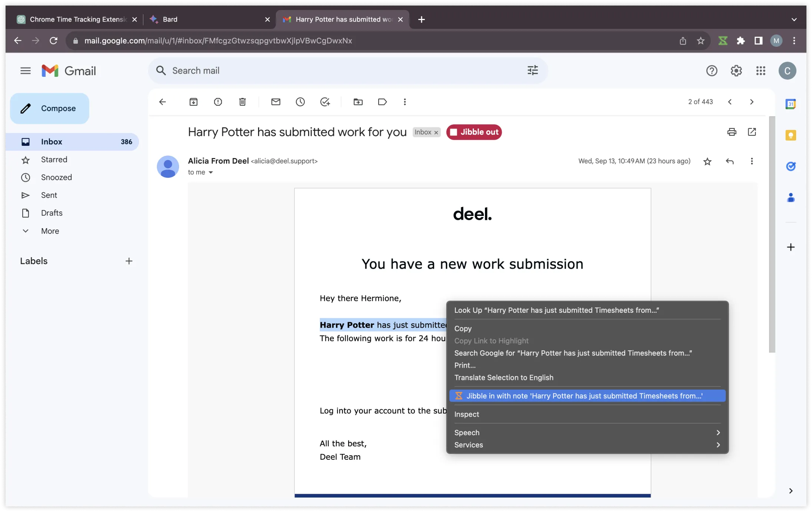Expand the More section in the sidebar
The width and height of the screenshot is (812, 512).
point(50,231)
